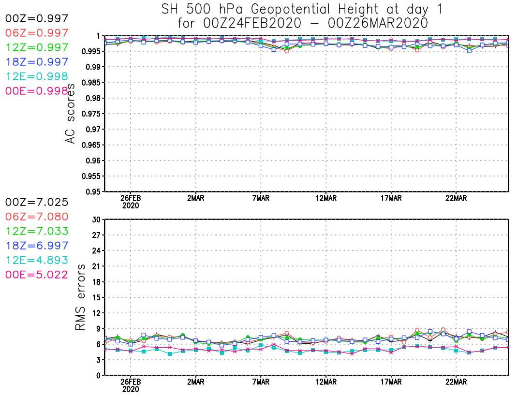
Task: Click the 0.96 tick on AC axis
Action: pos(93,161)
